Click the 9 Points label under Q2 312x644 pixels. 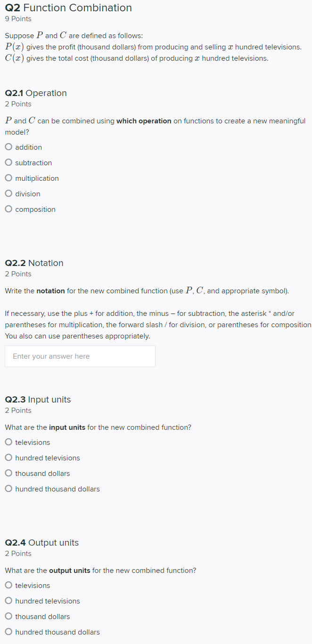(18, 19)
